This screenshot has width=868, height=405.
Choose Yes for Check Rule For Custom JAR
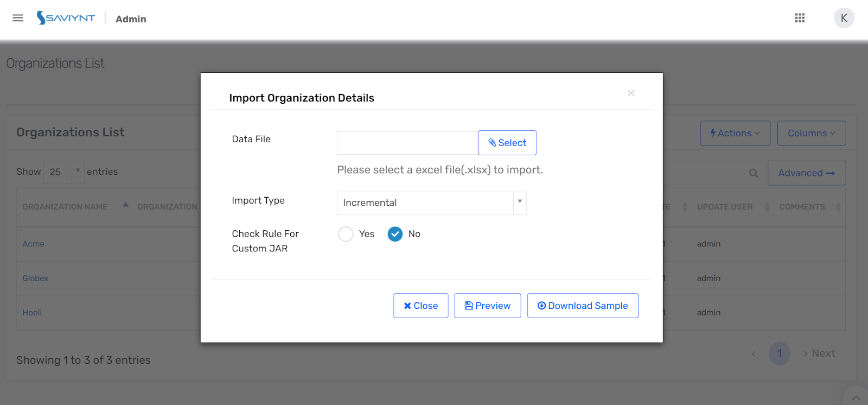[x=346, y=234]
